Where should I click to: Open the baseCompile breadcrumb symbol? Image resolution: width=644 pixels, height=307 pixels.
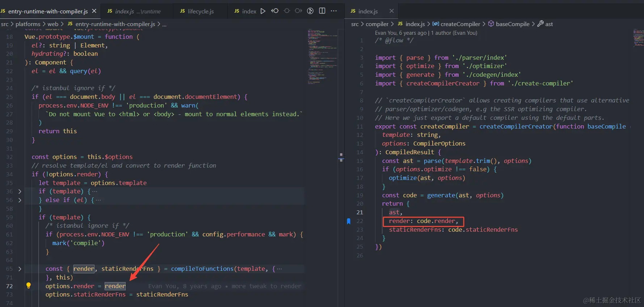[512, 24]
